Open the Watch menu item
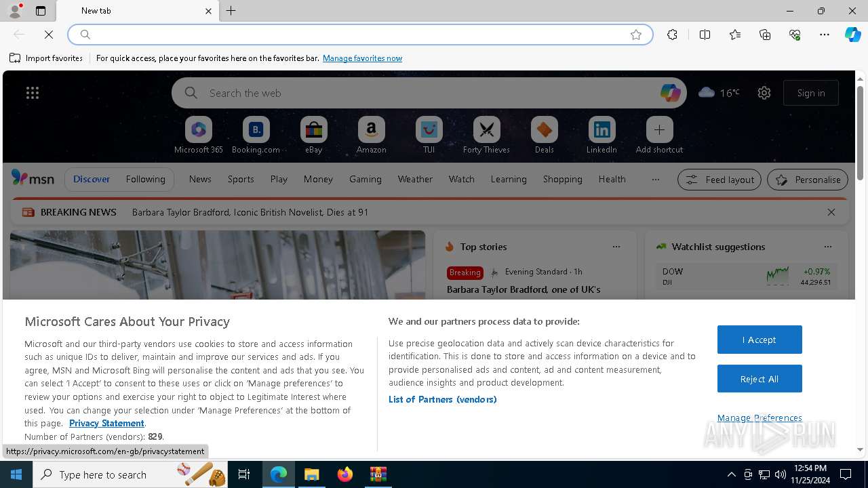868x488 pixels. [x=461, y=179]
